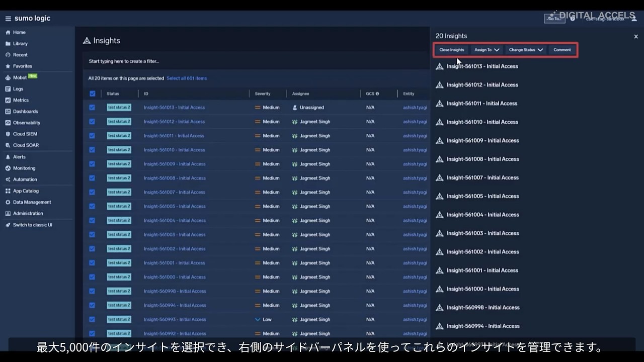Viewport: 644px width, 362px height.
Task: Click the Status column header
Action: 113,94
